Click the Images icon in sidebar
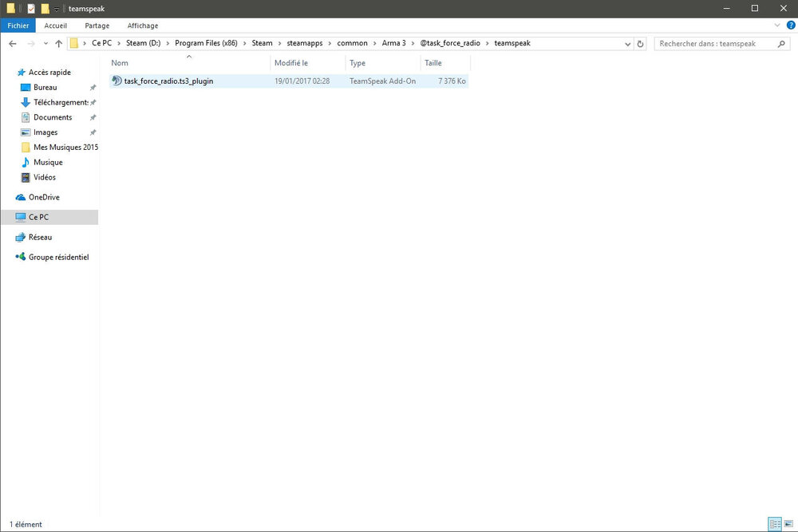798x532 pixels. point(26,132)
